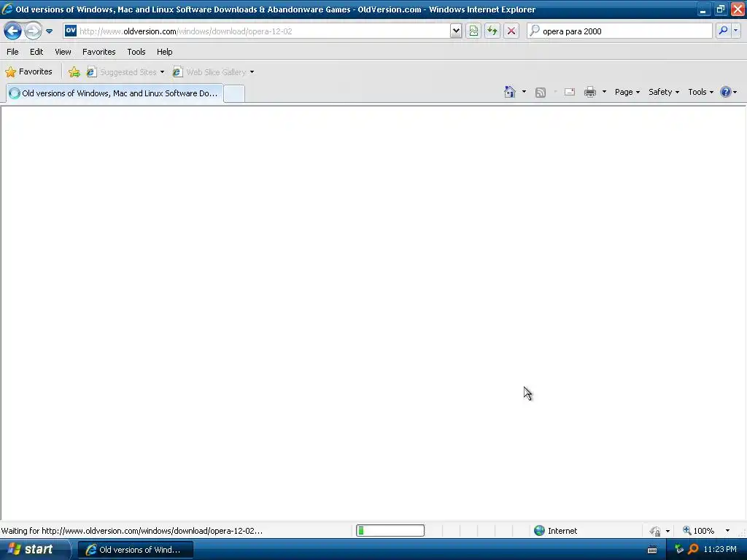Click the Internet Explorer icon in title bar
The height and width of the screenshot is (560, 747).
click(7, 9)
